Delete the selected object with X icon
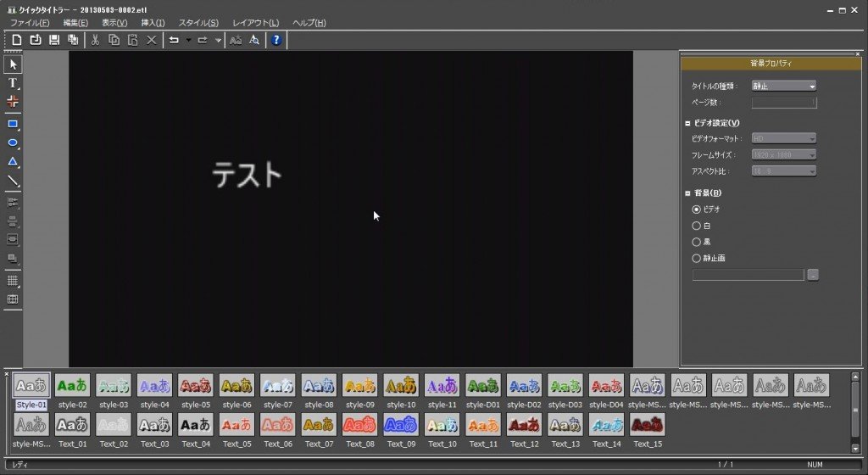Viewport: 868px width, 475px height. pyautogui.click(x=151, y=40)
